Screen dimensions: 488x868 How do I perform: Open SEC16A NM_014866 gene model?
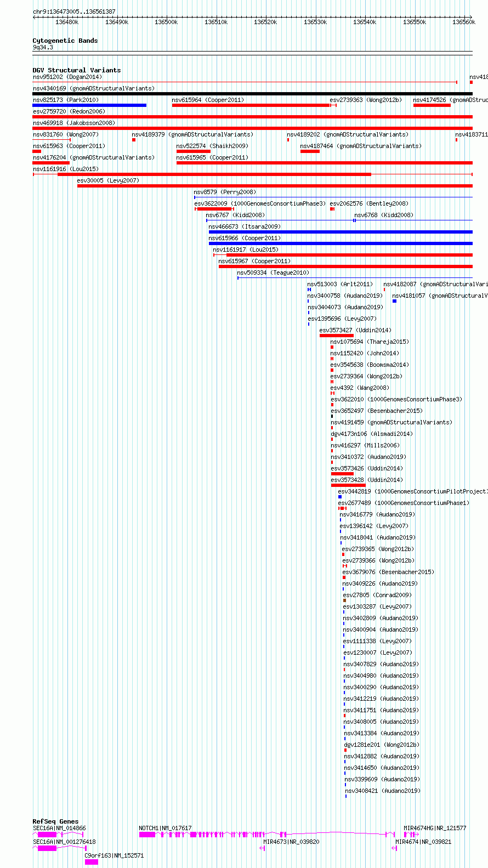(58, 835)
